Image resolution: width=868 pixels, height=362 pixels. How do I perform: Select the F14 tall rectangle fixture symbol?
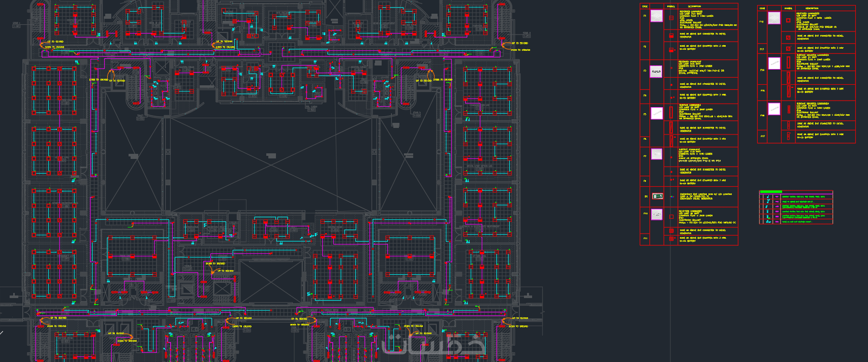(x=788, y=62)
